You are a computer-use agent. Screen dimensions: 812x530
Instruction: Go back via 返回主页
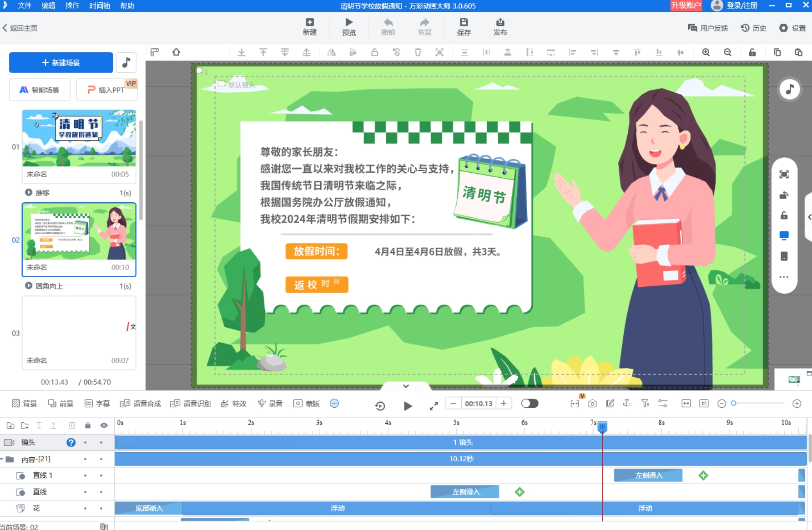click(x=20, y=28)
